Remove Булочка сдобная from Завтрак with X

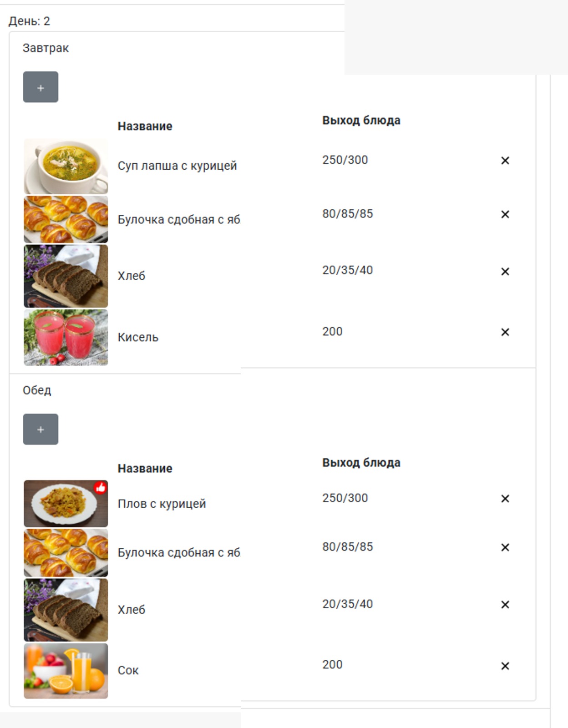pyautogui.click(x=505, y=214)
